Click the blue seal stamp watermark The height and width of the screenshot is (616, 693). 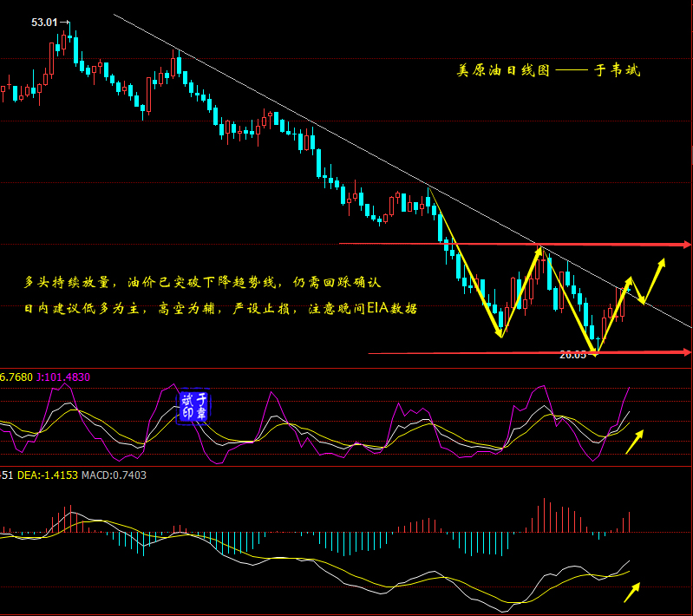click(193, 407)
